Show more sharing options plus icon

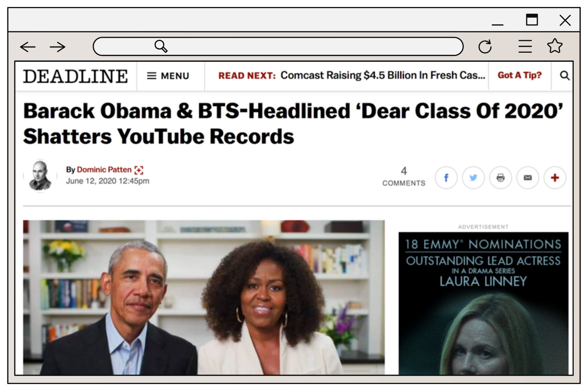(x=555, y=178)
